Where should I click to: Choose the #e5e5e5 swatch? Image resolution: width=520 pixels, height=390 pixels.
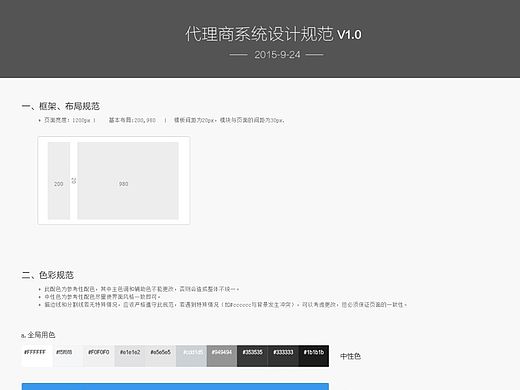tap(161, 356)
